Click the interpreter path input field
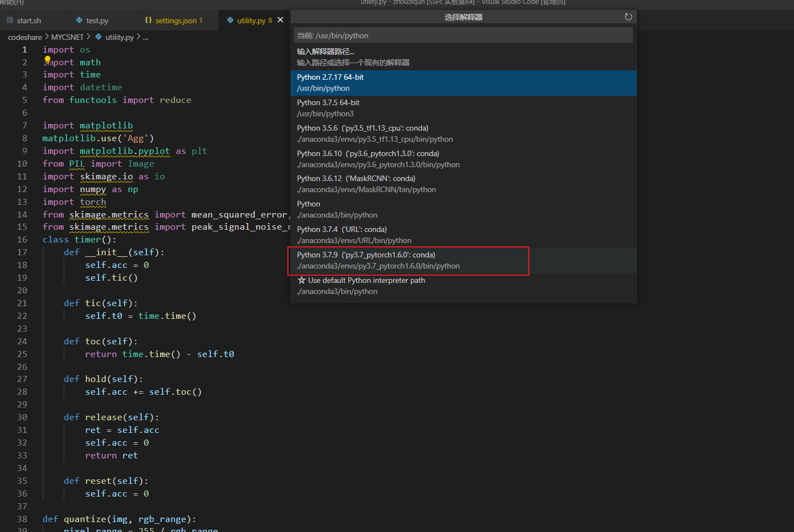The width and height of the screenshot is (794, 532). pyautogui.click(x=463, y=35)
